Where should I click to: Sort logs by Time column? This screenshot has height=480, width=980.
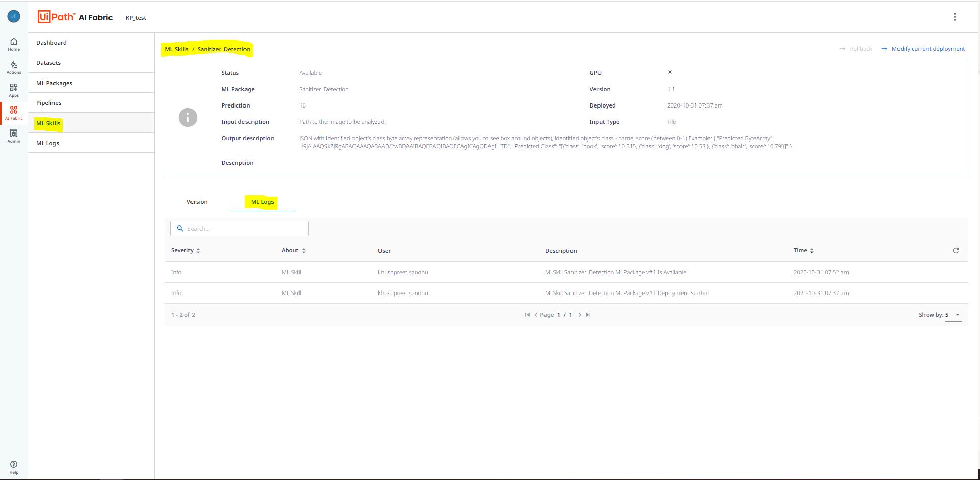pos(803,250)
